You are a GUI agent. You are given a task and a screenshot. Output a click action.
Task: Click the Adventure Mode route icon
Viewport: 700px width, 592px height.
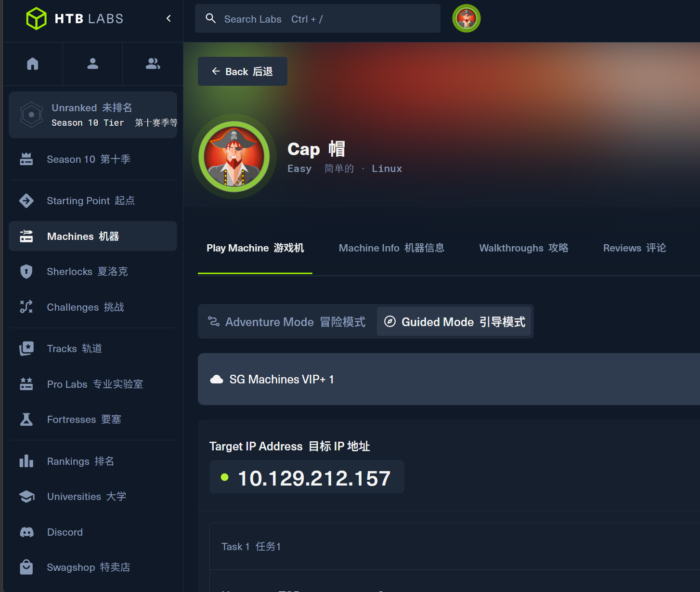coord(214,321)
